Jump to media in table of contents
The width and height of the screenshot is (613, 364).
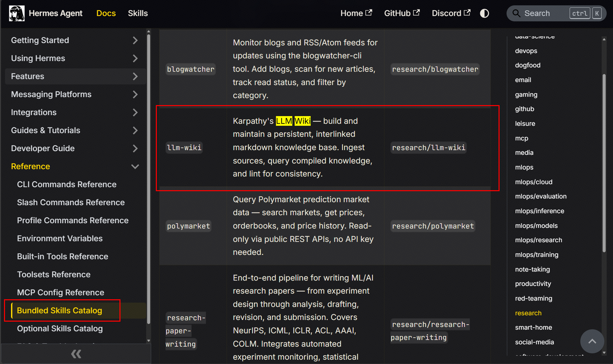(524, 152)
